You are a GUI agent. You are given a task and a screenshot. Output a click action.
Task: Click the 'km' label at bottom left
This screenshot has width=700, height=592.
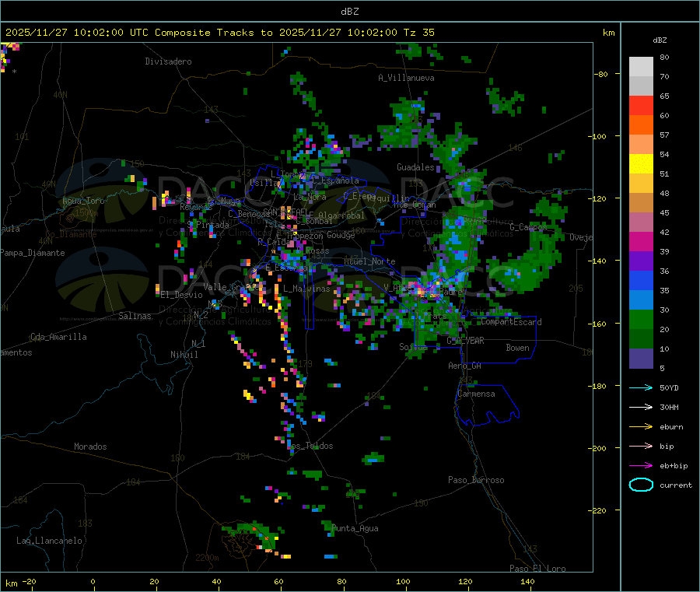coord(11,583)
